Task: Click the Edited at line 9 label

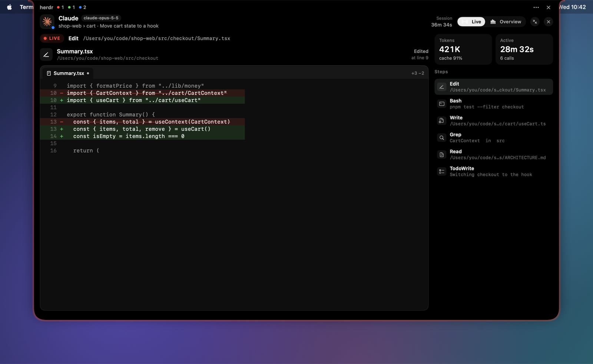Action: click(420, 54)
